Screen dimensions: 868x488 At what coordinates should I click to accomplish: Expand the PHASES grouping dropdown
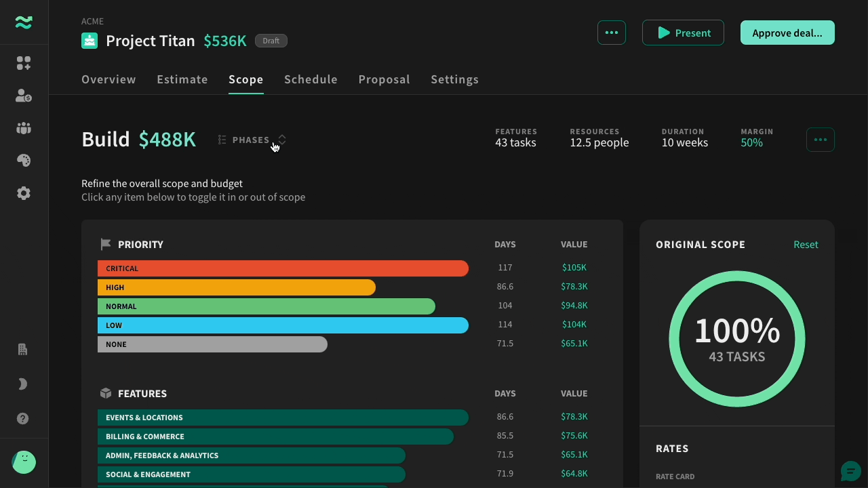[252, 140]
